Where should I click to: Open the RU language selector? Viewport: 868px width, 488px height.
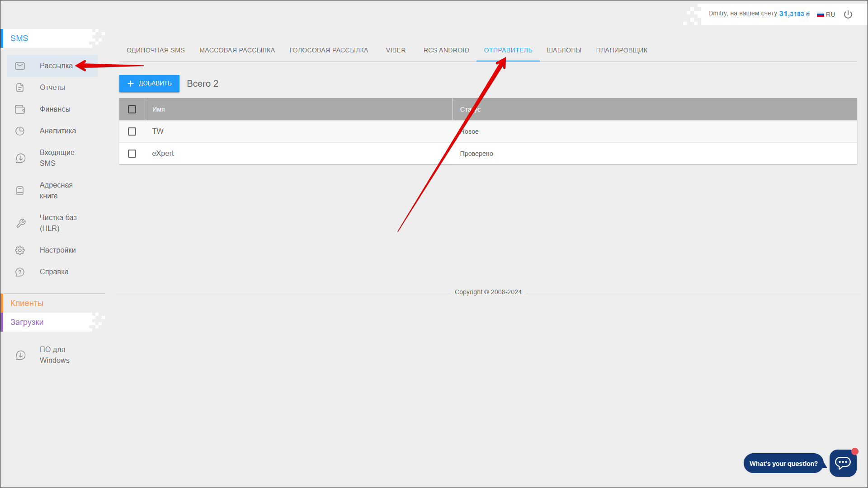826,14
